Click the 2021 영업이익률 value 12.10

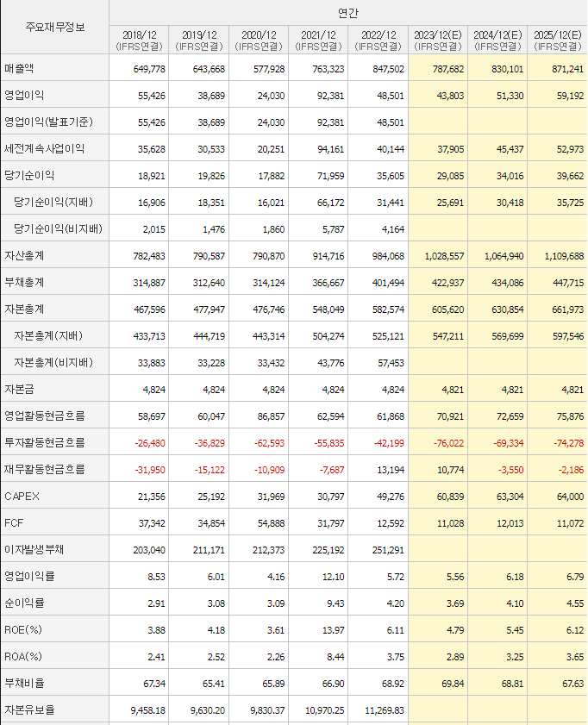[x=334, y=577]
